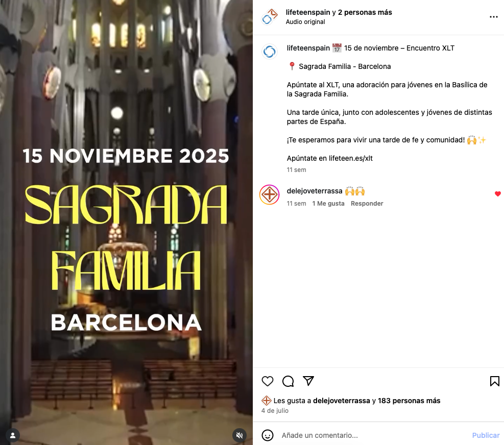Open the lifeteenspain username in the header
The height and width of the screenshot is (445, 504).
(308, 13)
